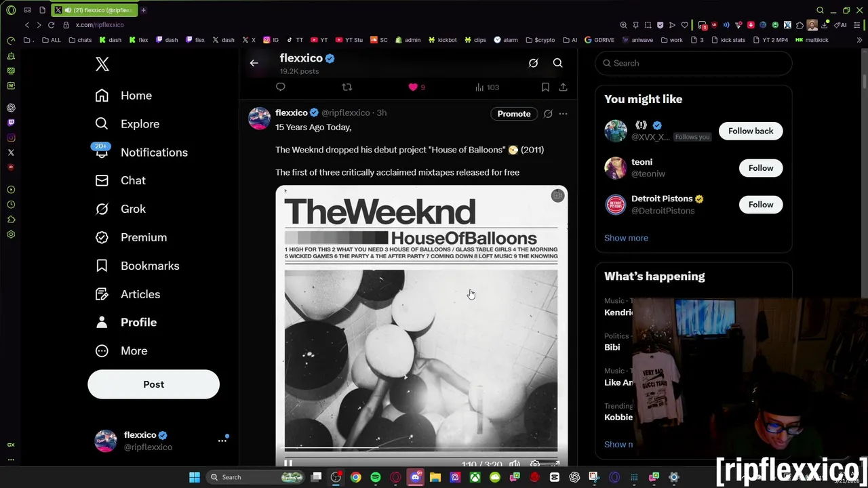Open Spotify from the taskbar

coord(375,477)
